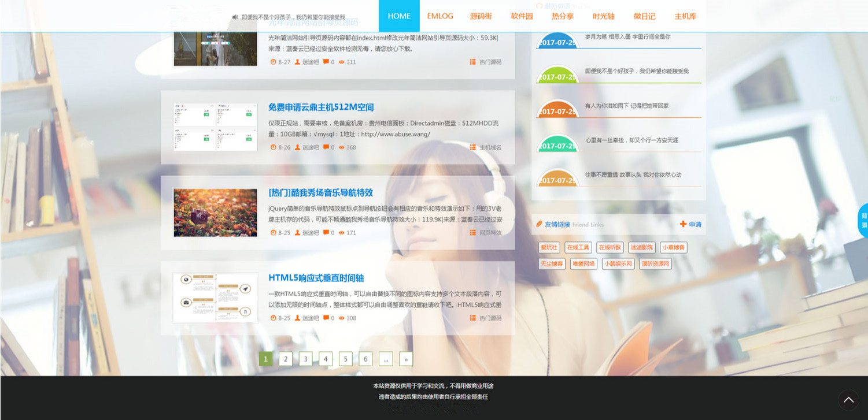
Task: Click the » next page button
Action: tap(406, 359)
